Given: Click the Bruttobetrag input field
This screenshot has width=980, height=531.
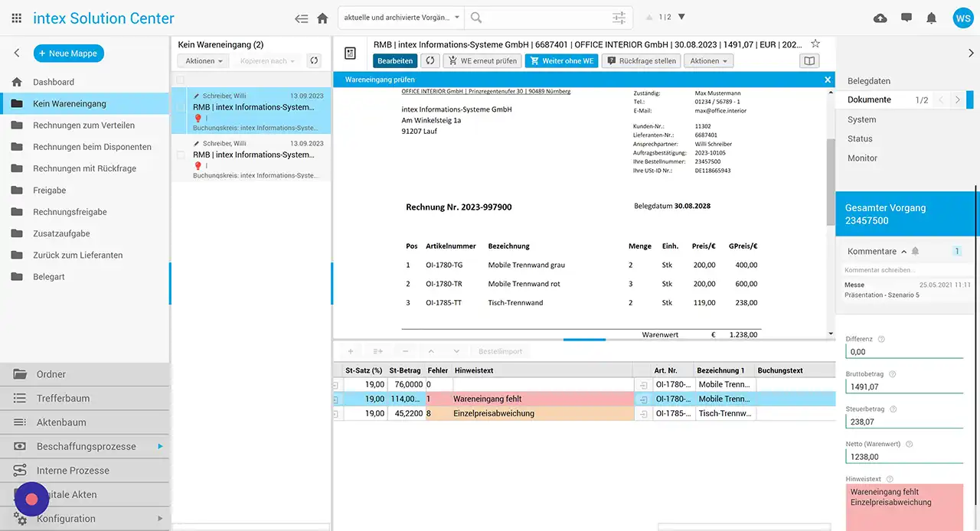Looking at the screenshot, I should click(903, 387).
